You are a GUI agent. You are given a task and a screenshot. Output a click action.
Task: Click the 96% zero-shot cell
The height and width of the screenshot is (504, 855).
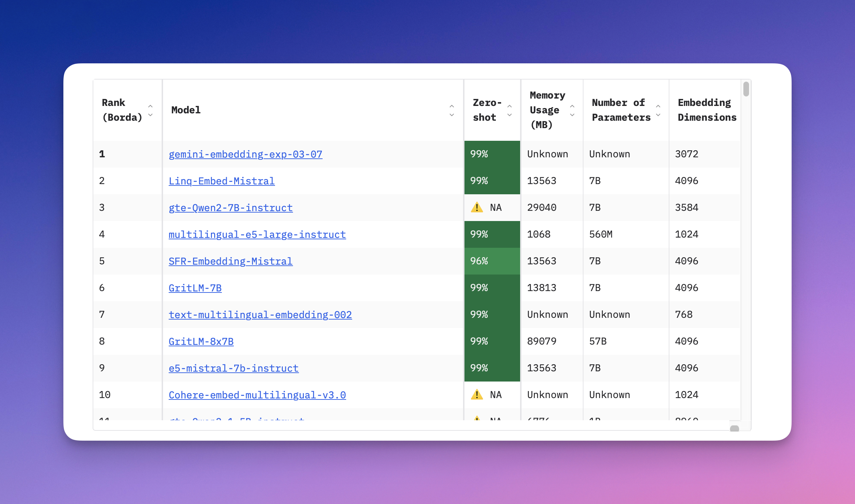click(x=492, y=261)
